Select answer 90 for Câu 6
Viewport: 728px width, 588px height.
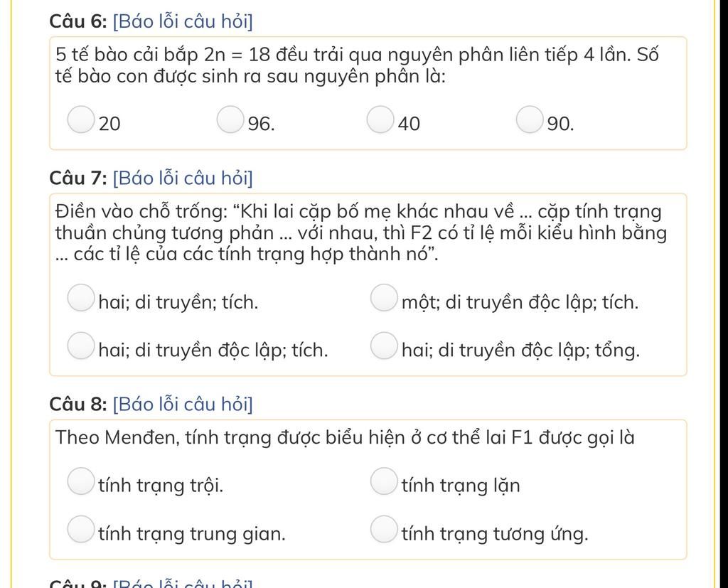530,120
